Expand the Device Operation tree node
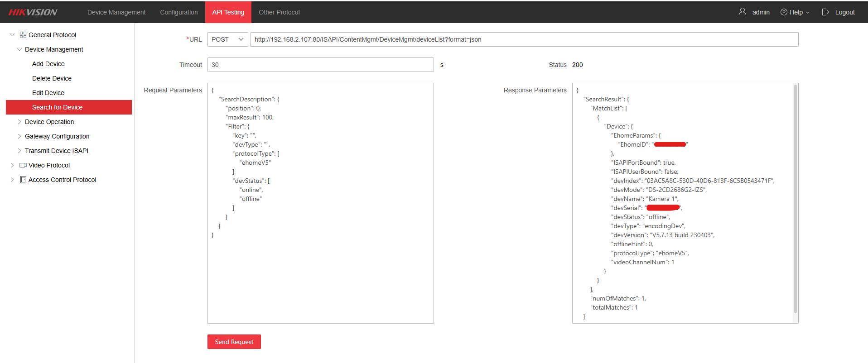This screenshot has width=868, height=363. point(19,122)
